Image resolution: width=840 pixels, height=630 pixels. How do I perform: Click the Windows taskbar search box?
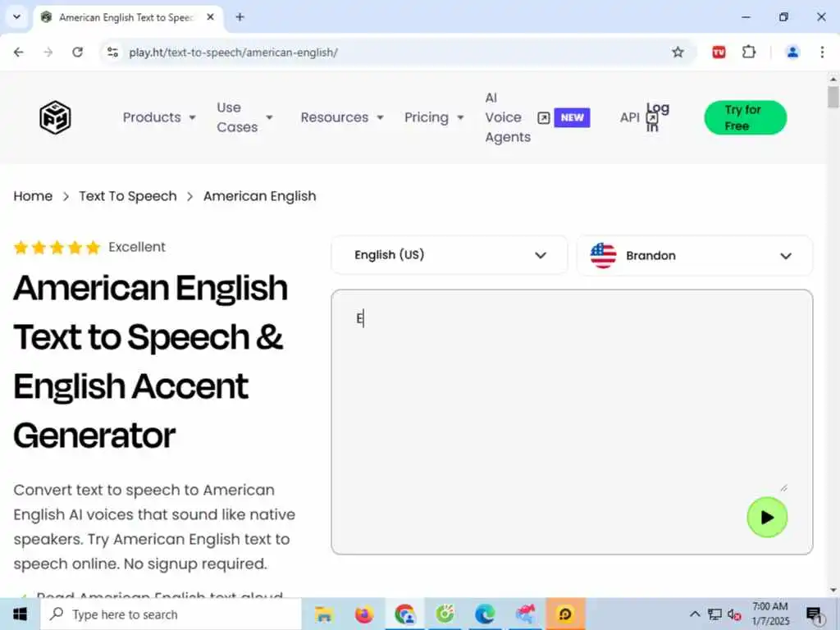171,614
